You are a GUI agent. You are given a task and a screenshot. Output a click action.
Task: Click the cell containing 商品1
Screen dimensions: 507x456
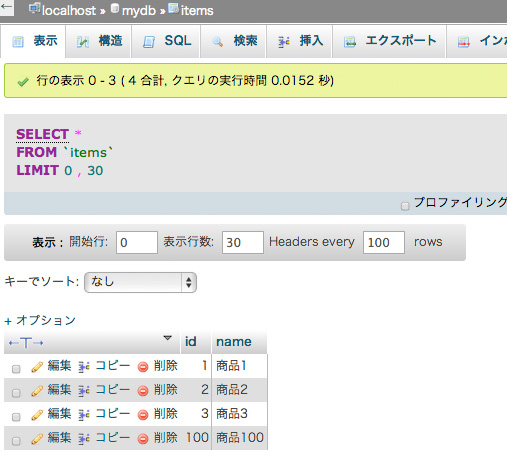click(239, 366)
